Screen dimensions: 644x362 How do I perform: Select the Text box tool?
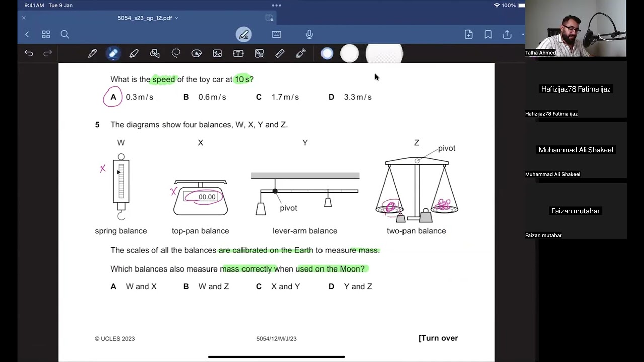pyautogui.click(x=238, y=53)
